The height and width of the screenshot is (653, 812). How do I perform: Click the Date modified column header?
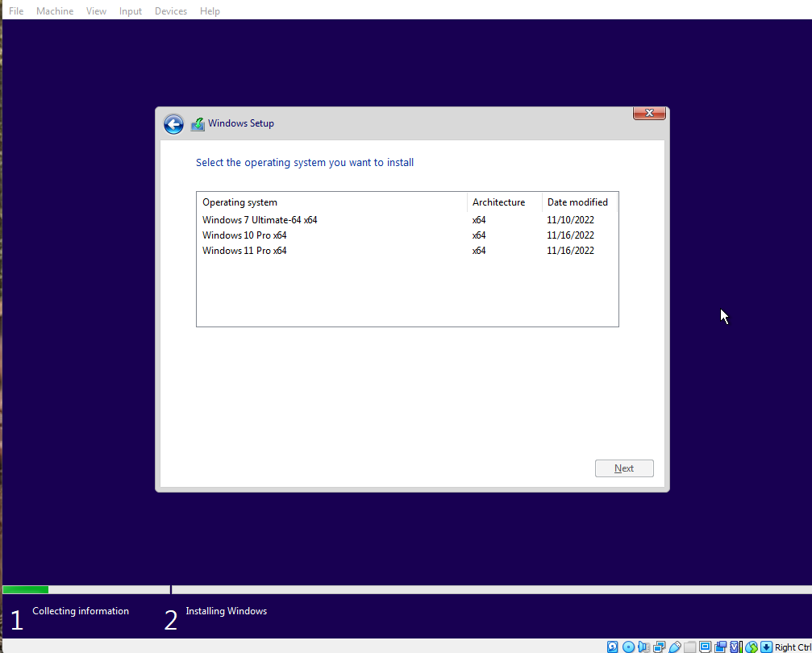(x=580, y=202)
